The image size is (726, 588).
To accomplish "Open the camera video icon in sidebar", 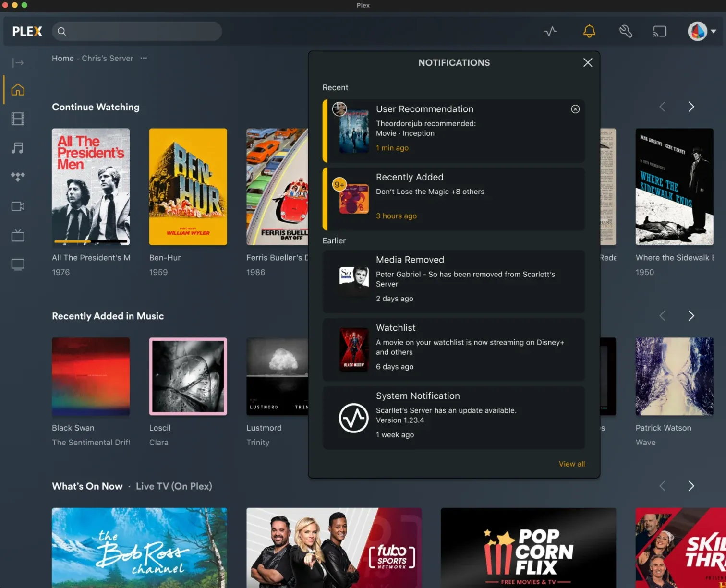I will [18, 206].
